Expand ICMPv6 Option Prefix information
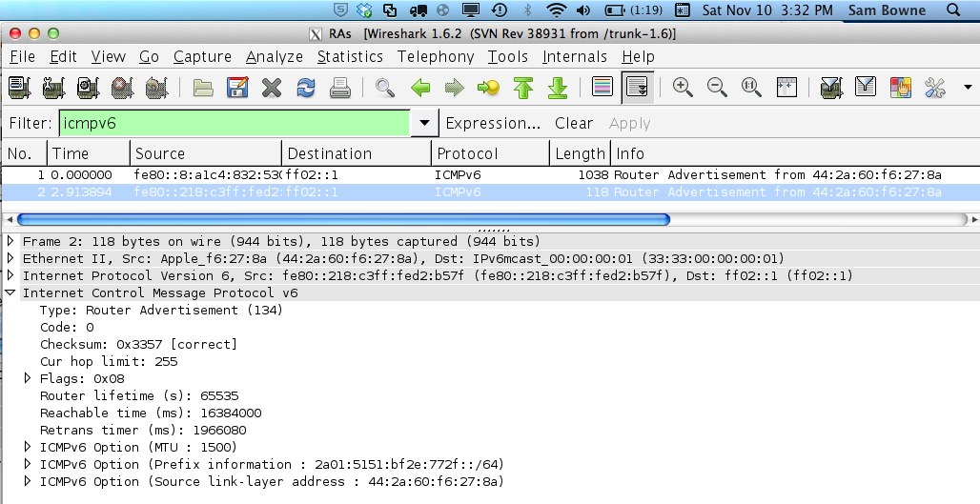The image size is (980, 504). point(28,464)
